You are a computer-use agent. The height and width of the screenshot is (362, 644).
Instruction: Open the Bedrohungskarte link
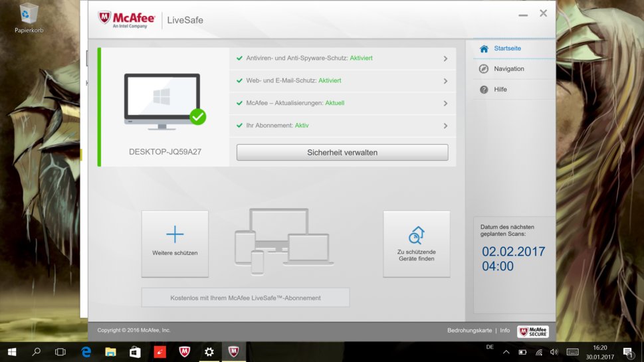[x=469, y=330]
